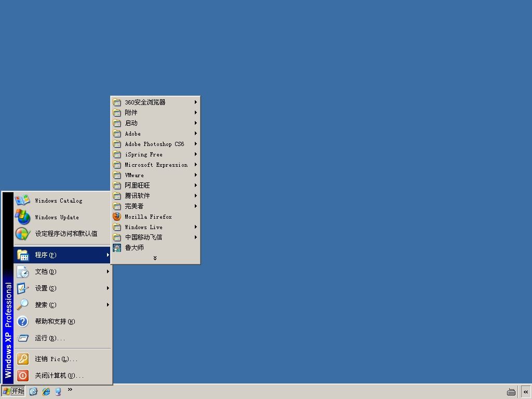Launch Windows Catalog entry
The width and height of the screenshot is (532, 399).
pos(62,200)
